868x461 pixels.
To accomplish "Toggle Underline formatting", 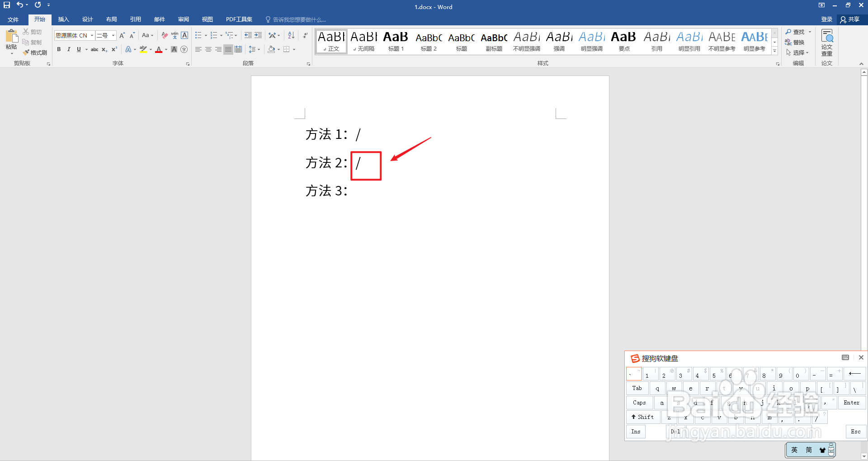I will point(79,49).
